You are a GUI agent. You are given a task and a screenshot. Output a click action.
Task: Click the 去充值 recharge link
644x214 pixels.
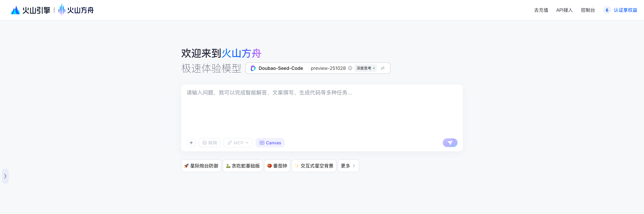(x=541, y=10)
